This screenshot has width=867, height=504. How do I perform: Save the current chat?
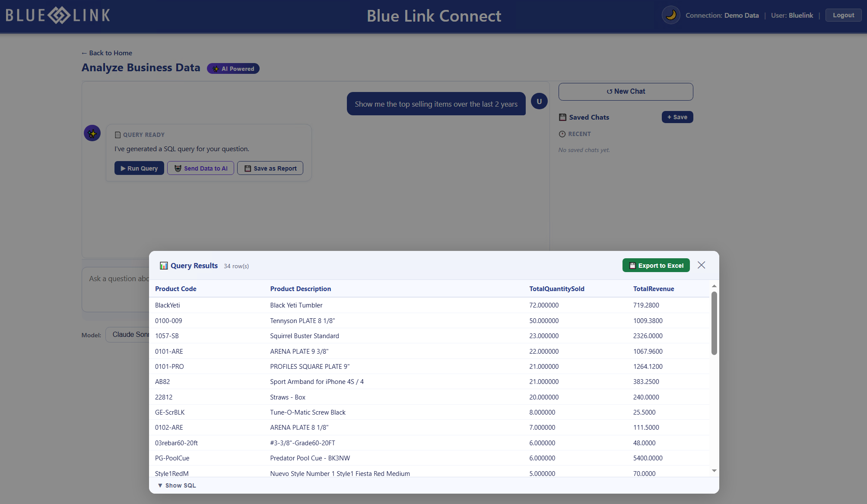pos(677,117)
